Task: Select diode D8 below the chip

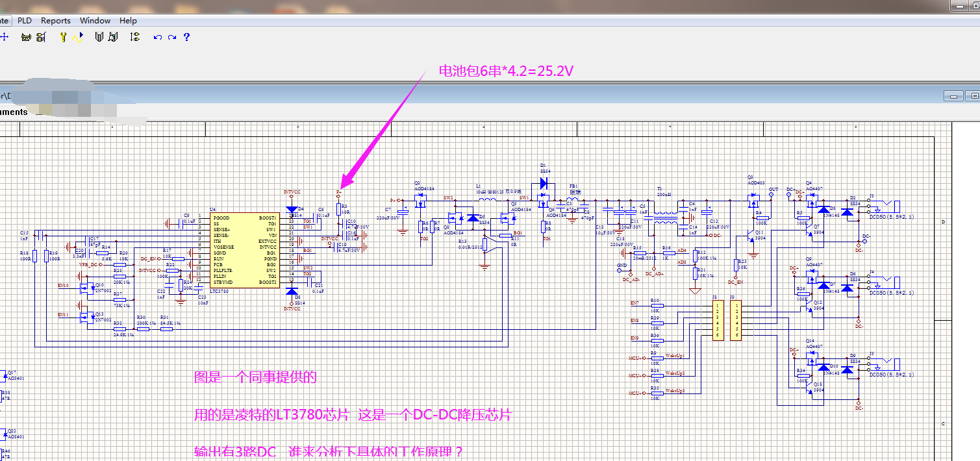Action: click(292, 292)
